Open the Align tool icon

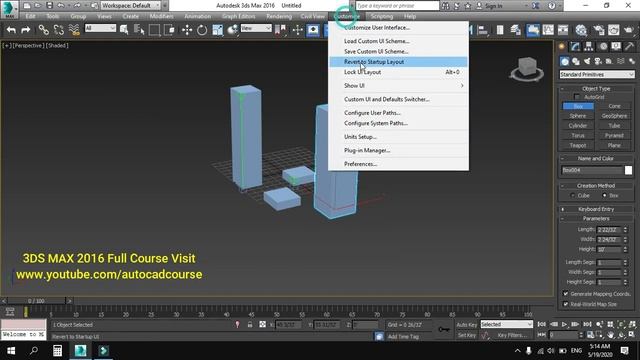tap(483, 30)
